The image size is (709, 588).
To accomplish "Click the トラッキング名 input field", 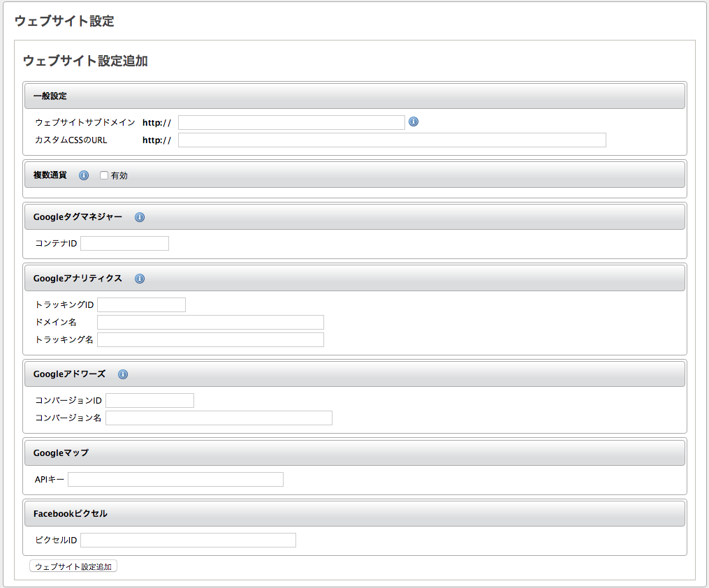I will [211, 340].
